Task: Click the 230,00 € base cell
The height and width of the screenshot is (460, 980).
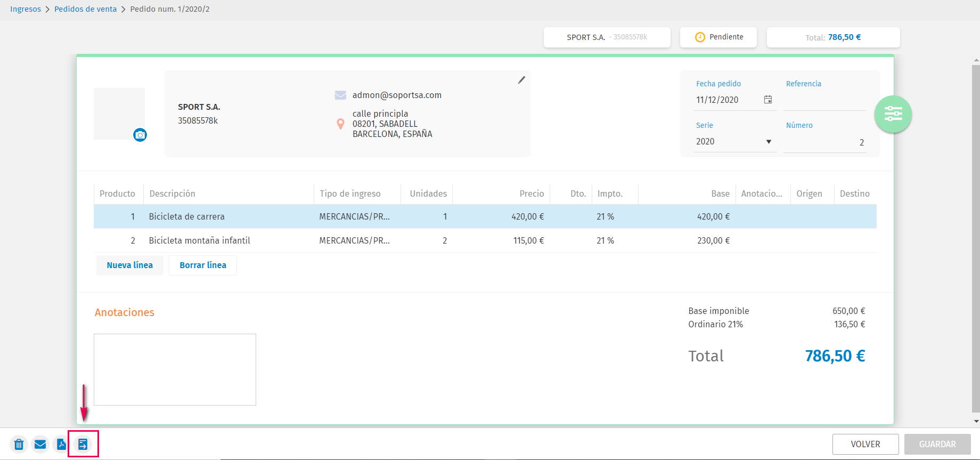Action: [713, 240]
